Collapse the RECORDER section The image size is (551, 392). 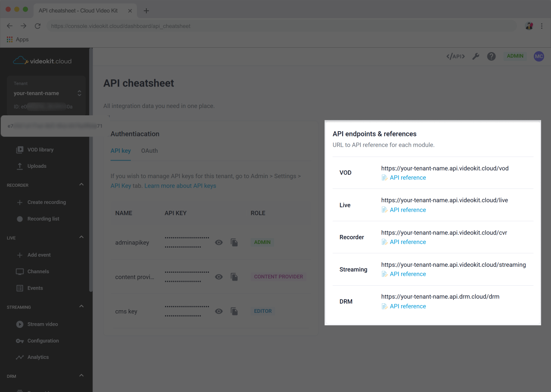[81, 185]
